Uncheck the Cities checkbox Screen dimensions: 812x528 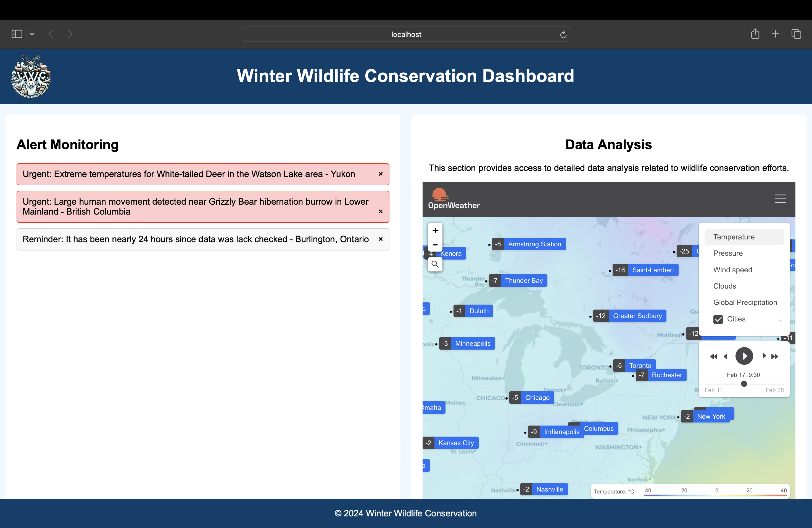[719, 319]
